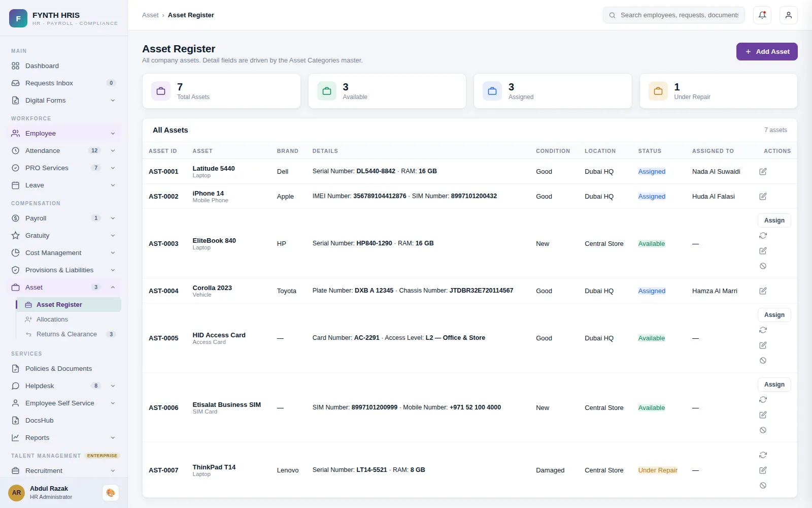Click the Available card icon
Viewport: 812px width, 508px height.
(x=327, y=91)
